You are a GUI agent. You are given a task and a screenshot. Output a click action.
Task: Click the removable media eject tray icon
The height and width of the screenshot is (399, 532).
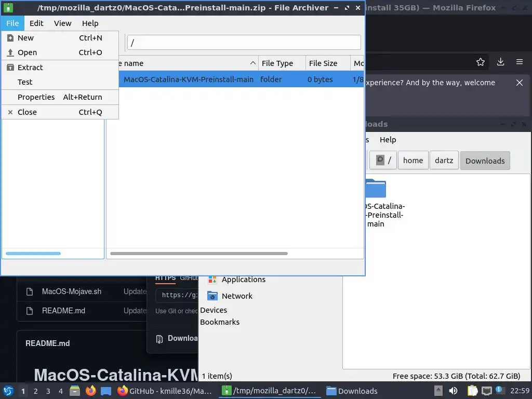438,391
